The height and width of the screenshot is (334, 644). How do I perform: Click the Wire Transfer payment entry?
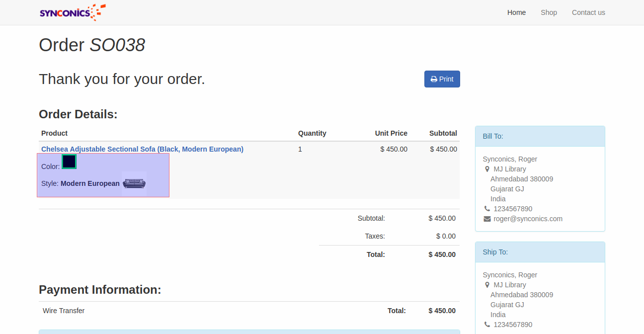[64, 311]
